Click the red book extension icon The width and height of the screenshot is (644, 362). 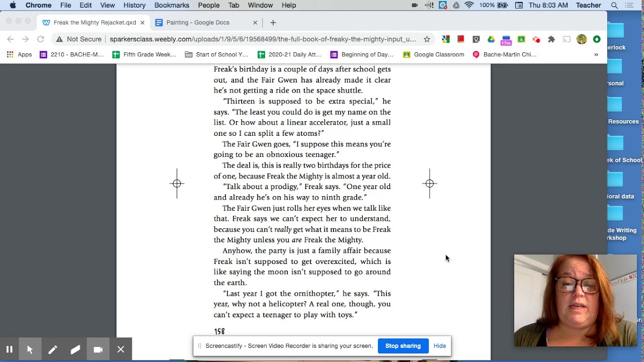click(461, 39)
